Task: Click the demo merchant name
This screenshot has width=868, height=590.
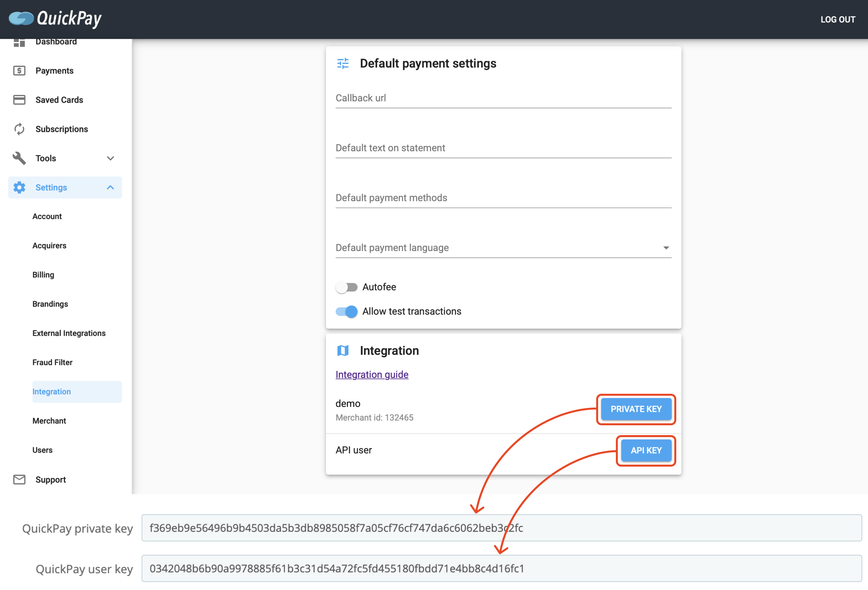Action: pos(348,403)
